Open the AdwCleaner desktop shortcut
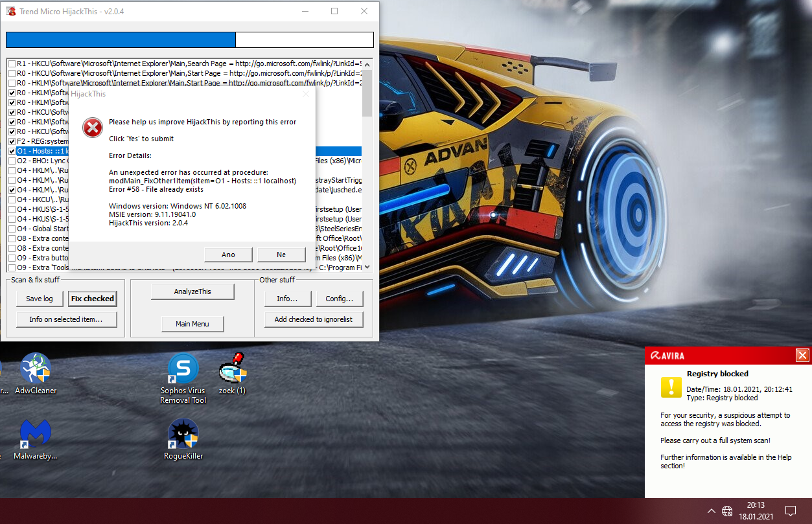The height and width of the screenshot is (524, 812). (x=36, y=369)
